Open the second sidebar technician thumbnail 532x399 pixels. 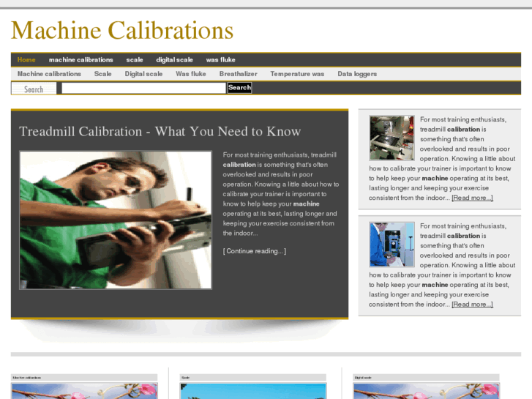tap(391, 245)
